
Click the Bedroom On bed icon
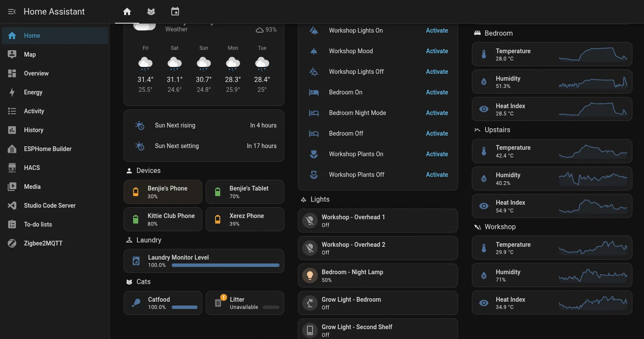[314, 92]
